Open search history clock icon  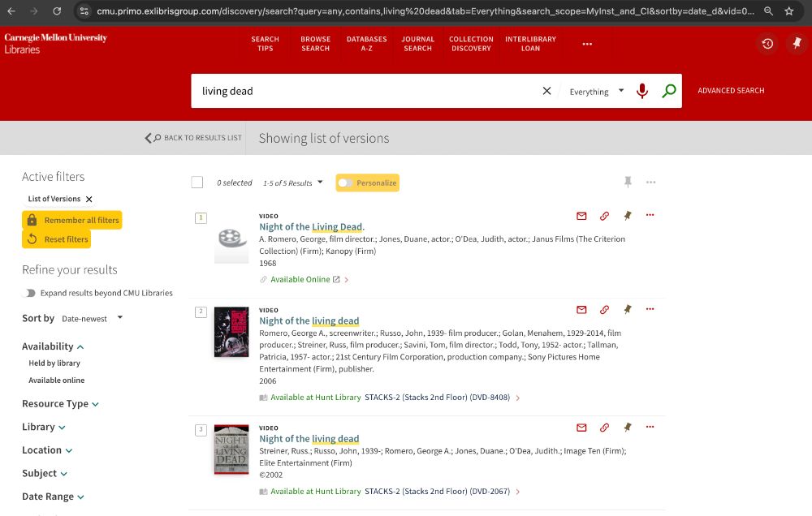click(767, 44)
